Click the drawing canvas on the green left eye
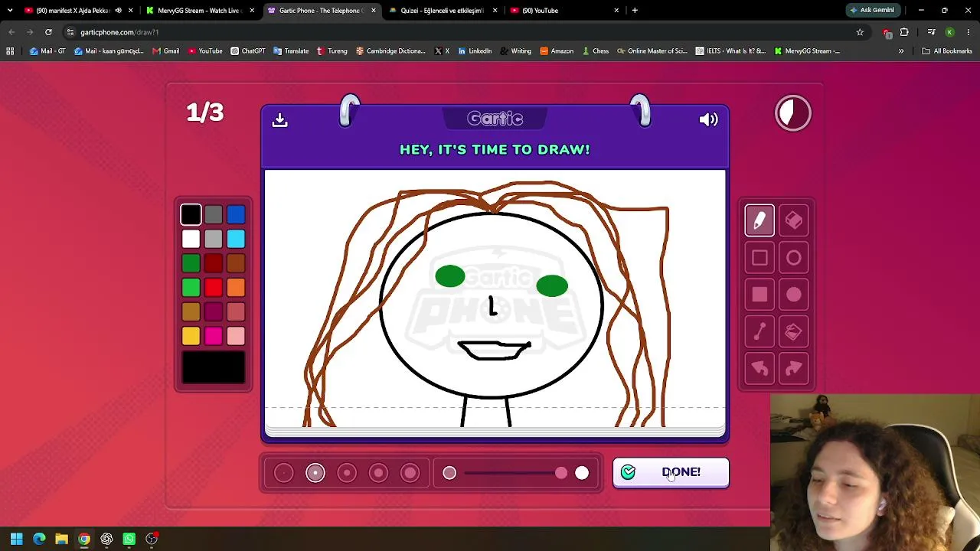This screenshot has height=551, width=980. pos(450,276)
